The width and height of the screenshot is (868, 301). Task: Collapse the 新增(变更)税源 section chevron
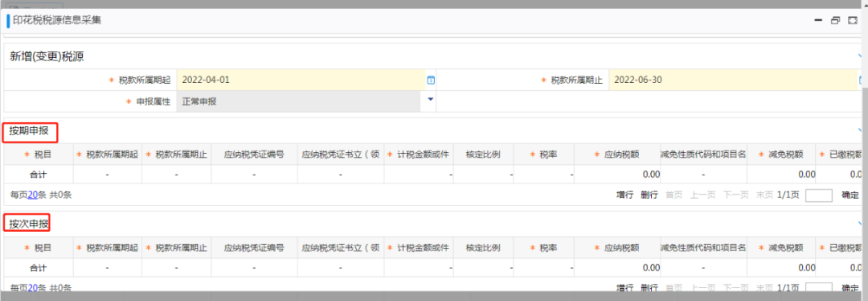pyautogui.click(x=861, y=56)
